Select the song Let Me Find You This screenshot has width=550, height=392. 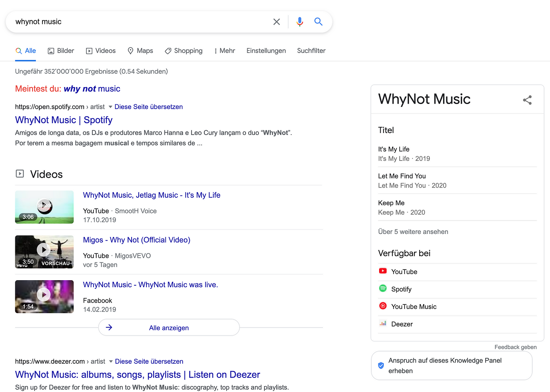tap(402, 176)
